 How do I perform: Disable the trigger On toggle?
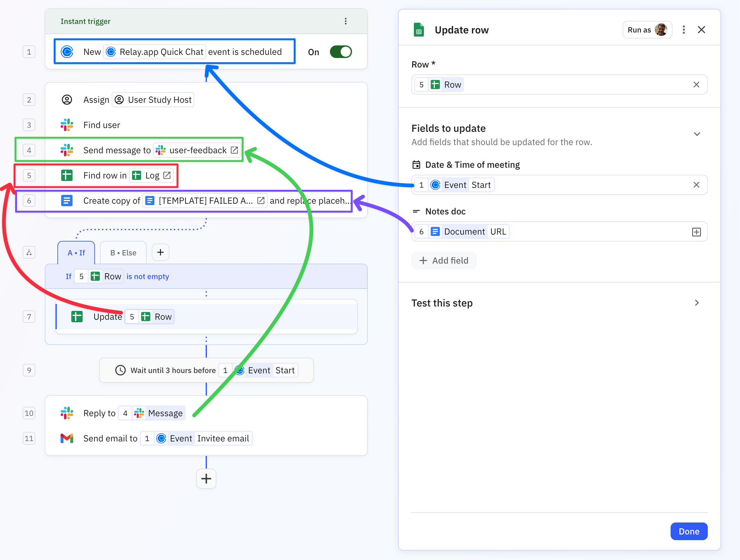tap(341, 51)
